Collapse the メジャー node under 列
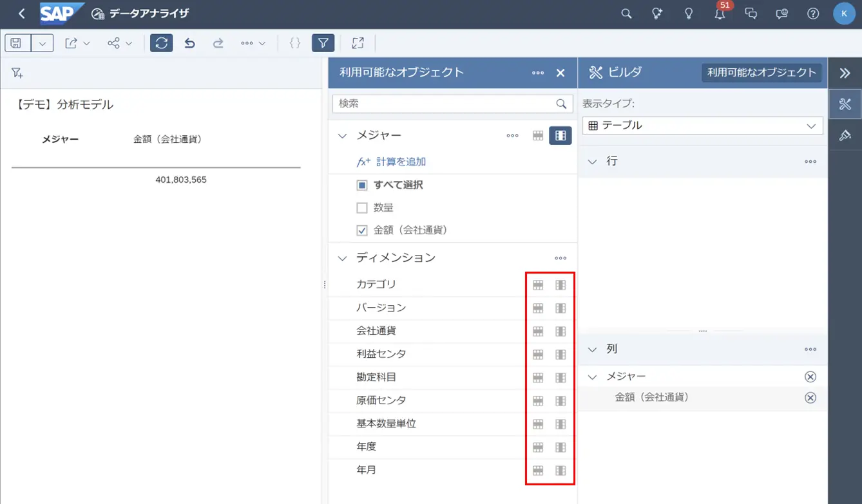Screen dimensions: 862x504 point(593,377)
